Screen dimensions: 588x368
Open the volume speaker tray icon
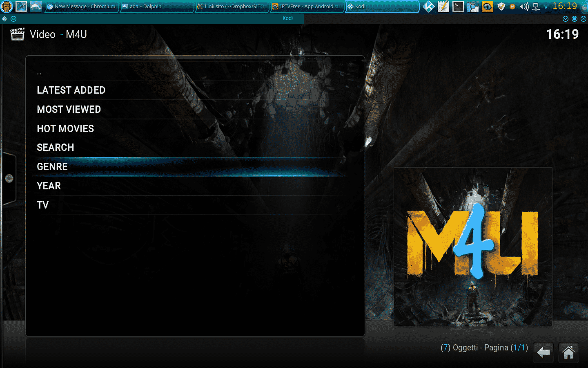(x=524, y=7)
